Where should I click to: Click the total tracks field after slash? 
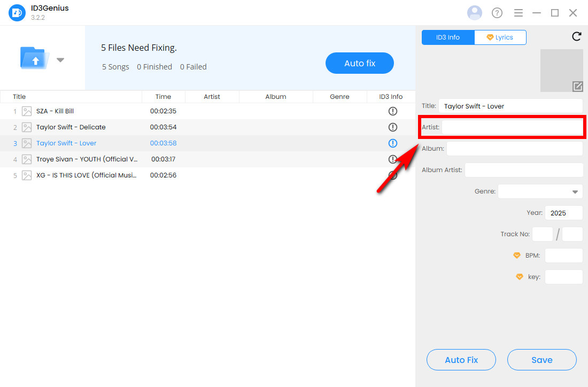(x=572, y=234)
